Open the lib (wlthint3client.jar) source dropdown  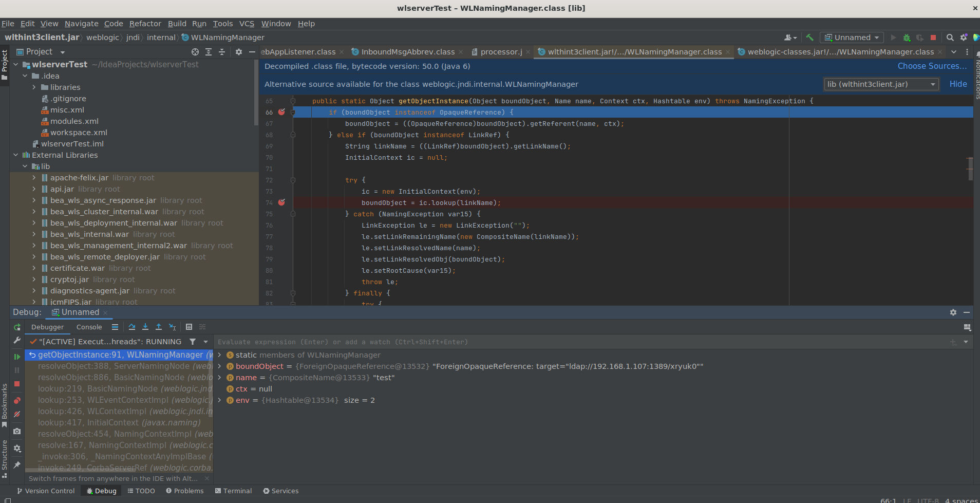(x=881, y=84)
